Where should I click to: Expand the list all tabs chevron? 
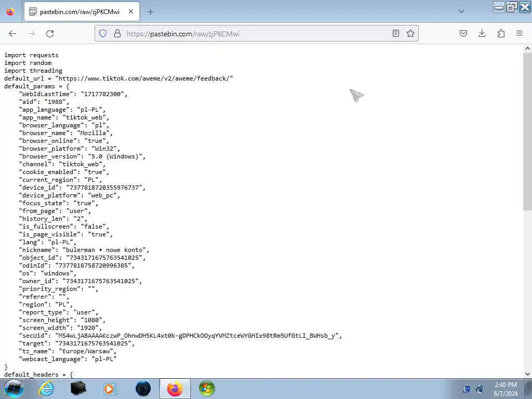[x=461, y=11]
